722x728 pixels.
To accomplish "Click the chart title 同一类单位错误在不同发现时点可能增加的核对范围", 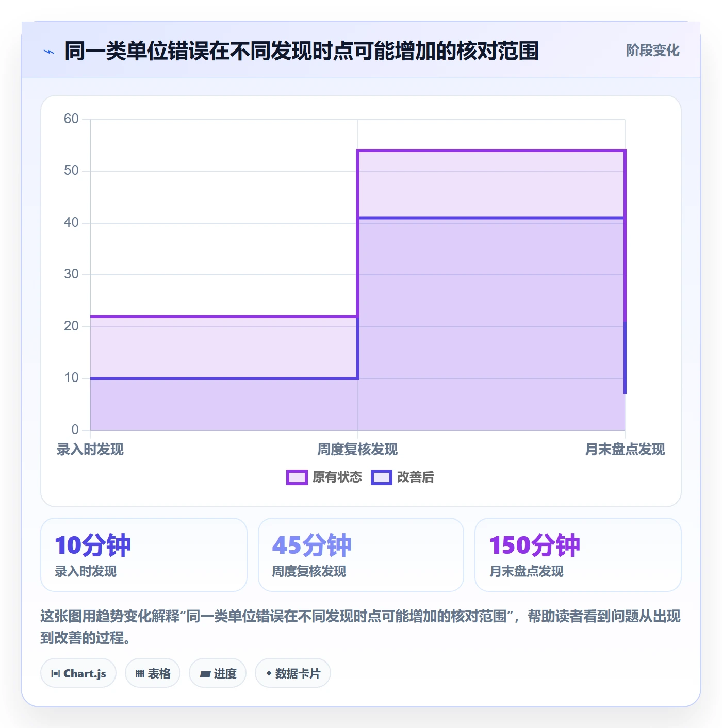I will tap(302, 51).
